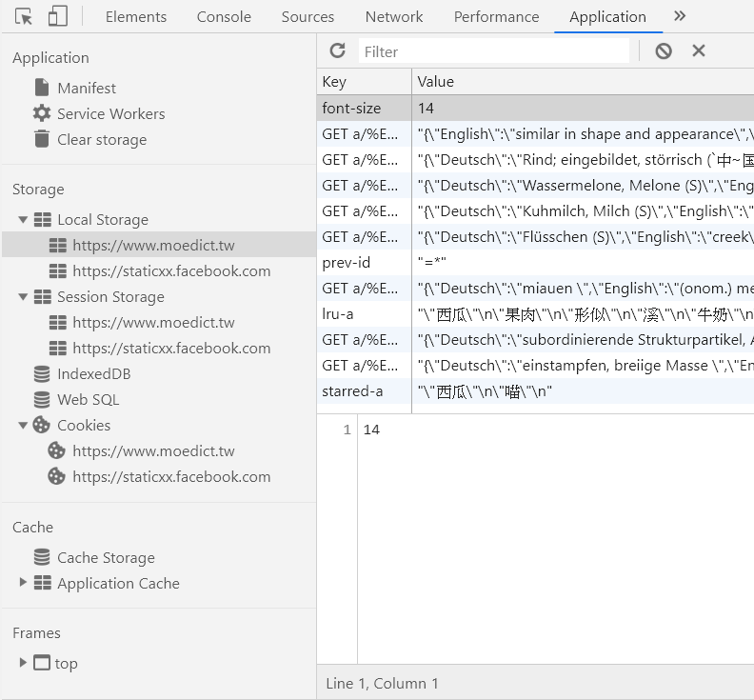Switch to the Network tab
The image size is (754, 700).
pos(394,16)
